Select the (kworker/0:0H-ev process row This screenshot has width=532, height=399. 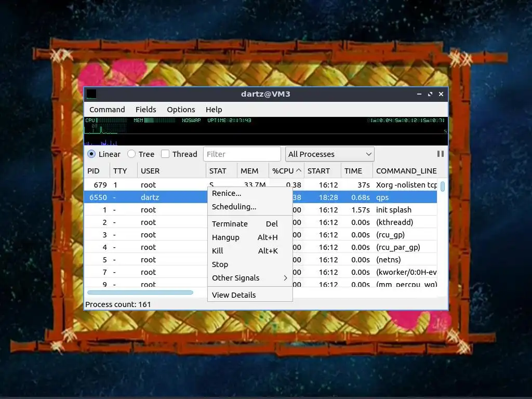tap(260, 272)
